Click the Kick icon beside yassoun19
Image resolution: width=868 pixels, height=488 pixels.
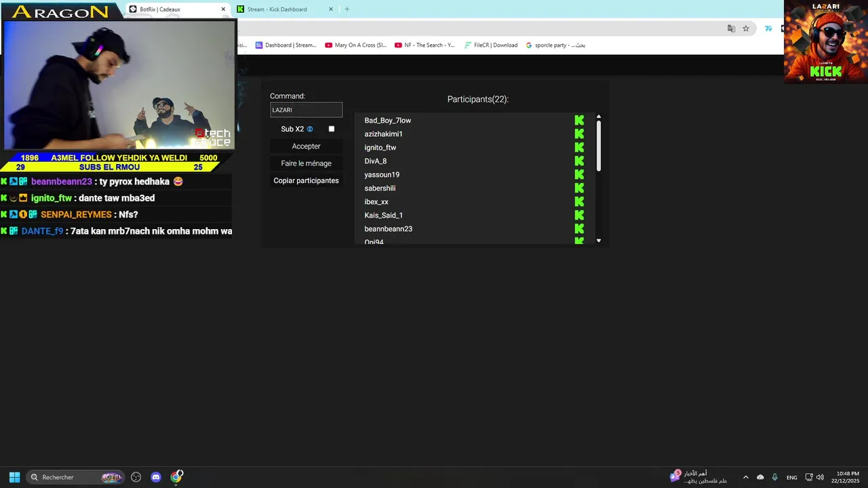point(579,174)
